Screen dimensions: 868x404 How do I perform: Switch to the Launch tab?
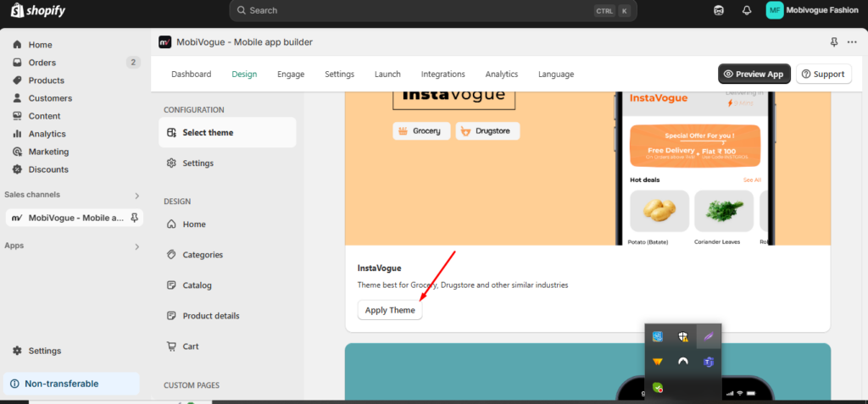[x=387, y=75]
